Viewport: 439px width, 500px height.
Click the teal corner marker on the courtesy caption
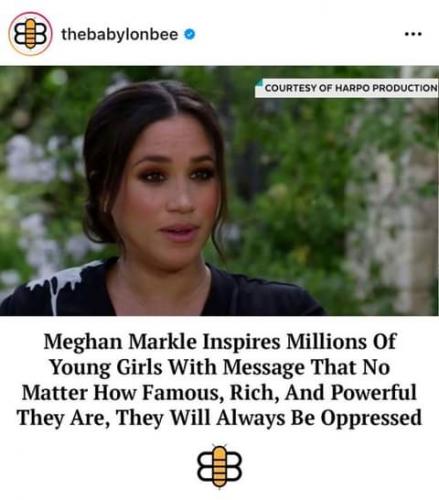point(259,82)
